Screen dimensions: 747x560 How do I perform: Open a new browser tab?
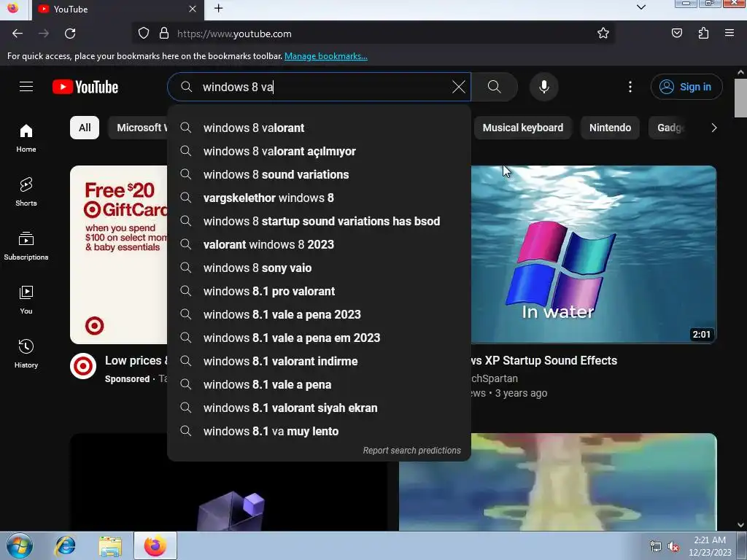point(219,8)
